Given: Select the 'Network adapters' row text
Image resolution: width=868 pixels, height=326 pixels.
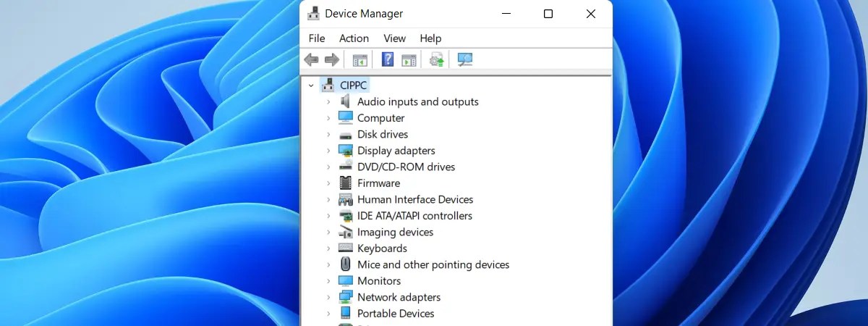Looking at the screenshot, I should click(x=399, y=298).
